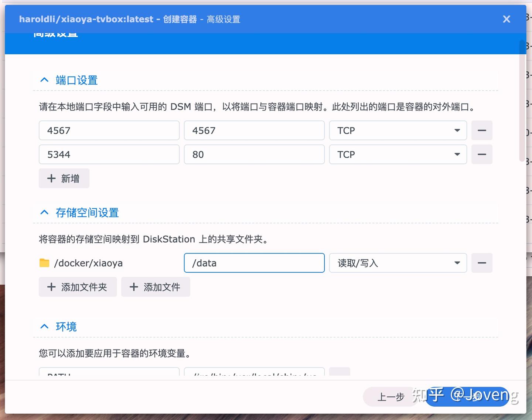
Task: Open protocol dropdown for port 5344
Action: coord(398,154)
